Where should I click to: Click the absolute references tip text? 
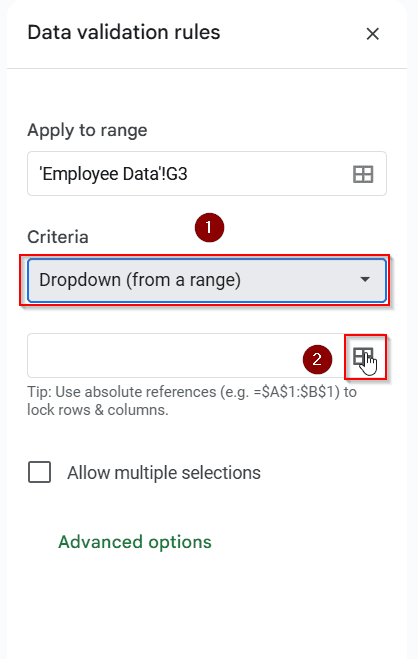point(192,401)
